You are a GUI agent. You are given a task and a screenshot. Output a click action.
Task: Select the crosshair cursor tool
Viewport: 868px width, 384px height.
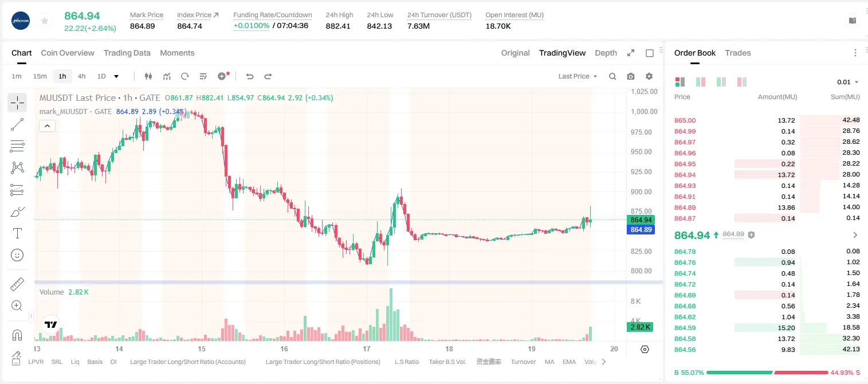[x=17, y=103]
